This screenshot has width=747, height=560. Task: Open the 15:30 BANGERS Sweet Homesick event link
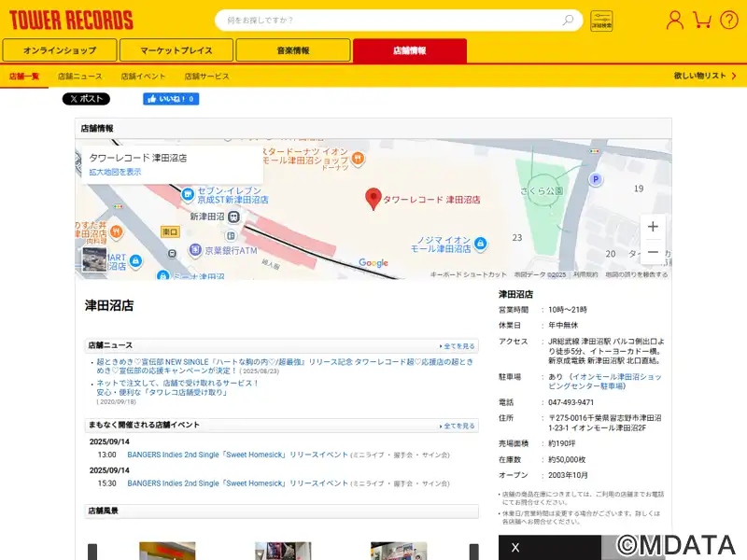tap(238, 483)
